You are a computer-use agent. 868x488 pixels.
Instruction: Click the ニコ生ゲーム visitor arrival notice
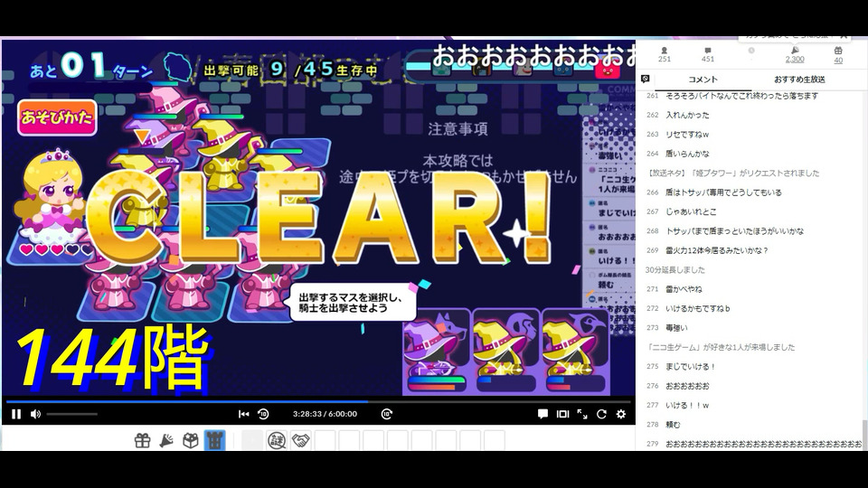pos(721,347)
